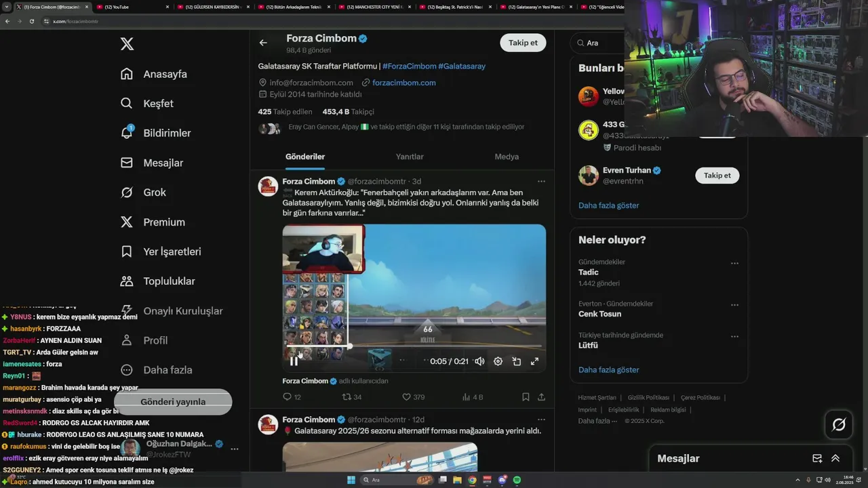Pause the playing video
The width and height of the screenshot is (868, 488).
pyautogui.click(x=294, y=361)
